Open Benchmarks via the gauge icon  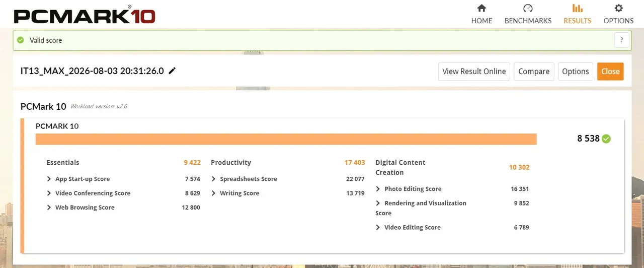(528, 8)
